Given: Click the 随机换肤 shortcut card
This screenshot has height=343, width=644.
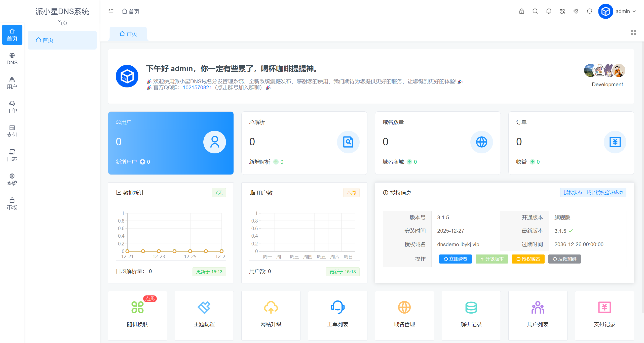Looking at the screenshot, I should click(x=137, y=316).
